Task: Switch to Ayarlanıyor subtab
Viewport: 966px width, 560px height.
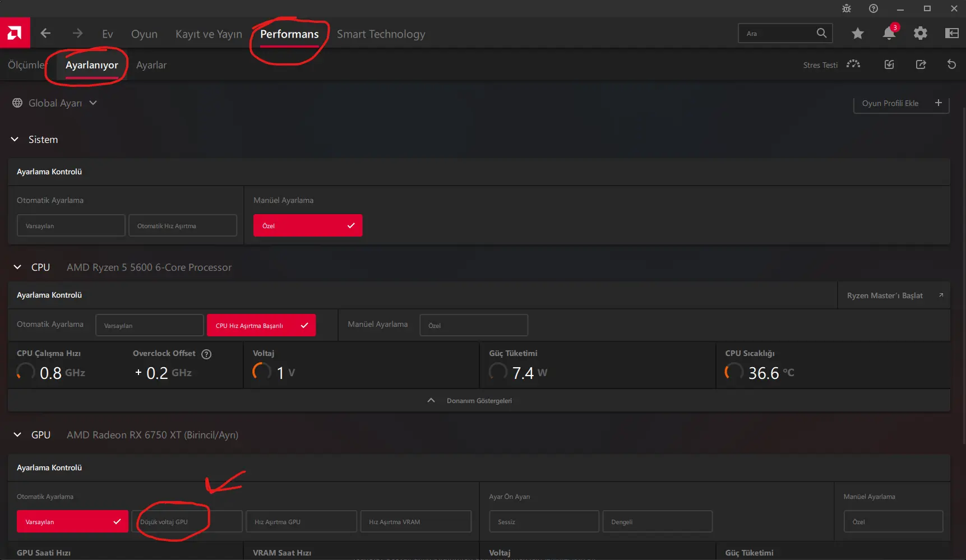Action: (92, 65)
